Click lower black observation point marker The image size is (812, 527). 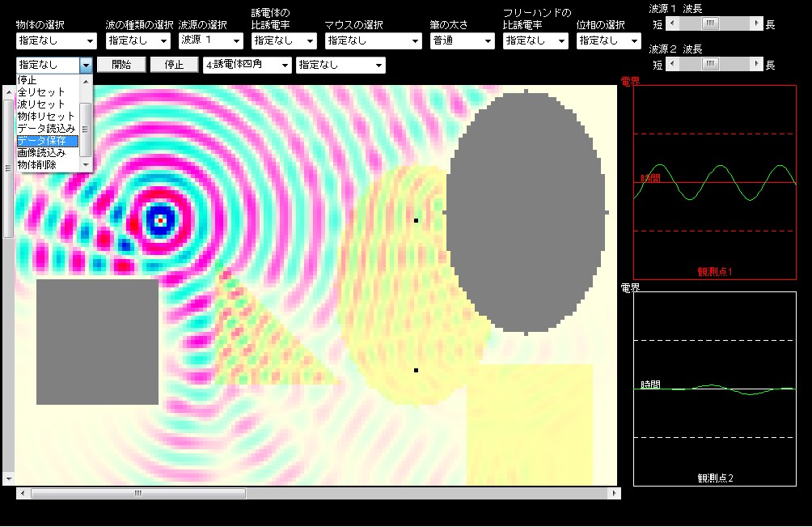[416, 370]
